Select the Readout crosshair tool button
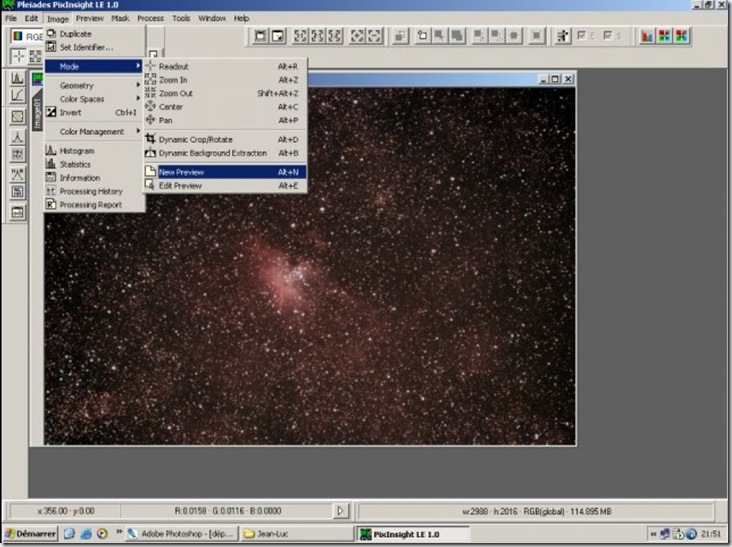 click(x=18, y=56)
